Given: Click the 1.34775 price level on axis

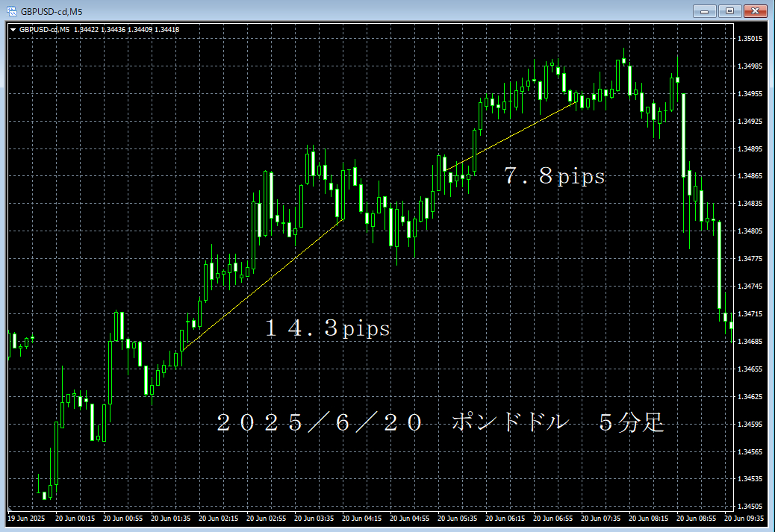Looking at the screenshot, I should [750, 259].
